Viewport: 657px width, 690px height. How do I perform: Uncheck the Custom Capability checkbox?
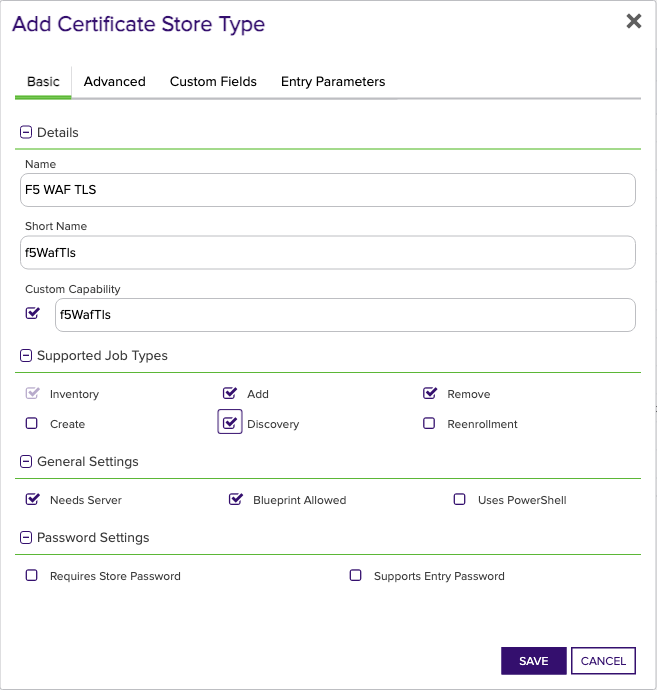(x=32, y=313)
